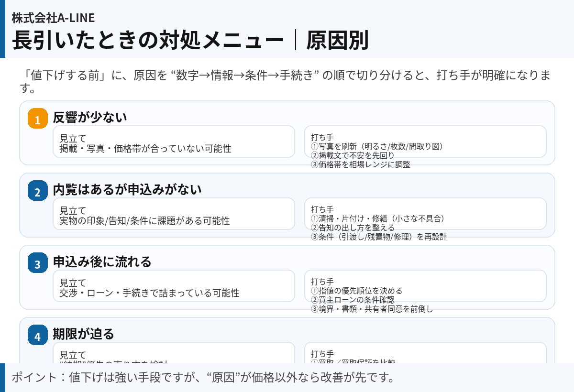Select the 申込み後に流れる heading
Viewport: 574px width, 392px height.
(102, 261)
